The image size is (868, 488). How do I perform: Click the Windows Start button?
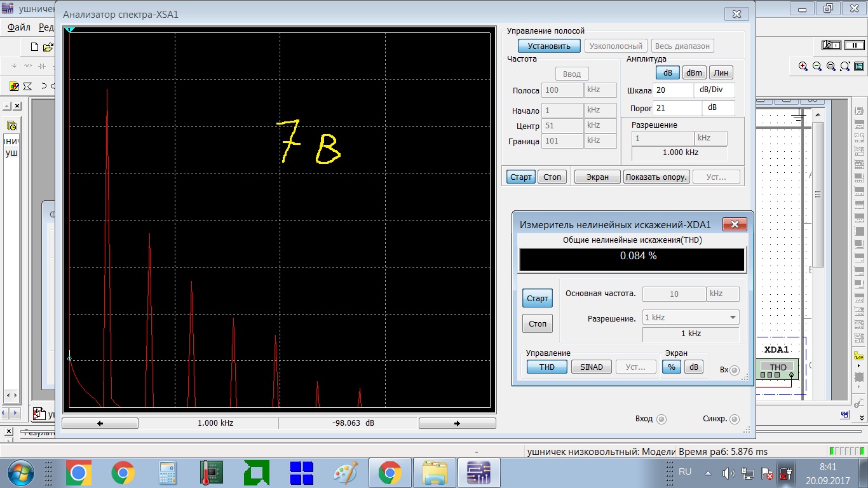(x=20, y=473)
